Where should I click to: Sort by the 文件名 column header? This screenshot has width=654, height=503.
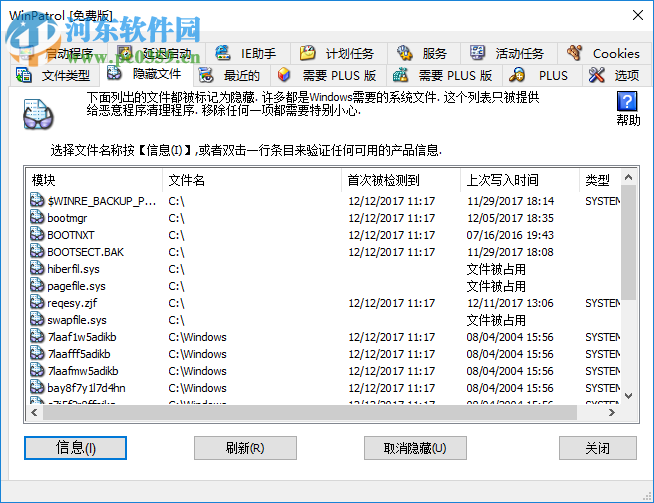tap(252, 180)
